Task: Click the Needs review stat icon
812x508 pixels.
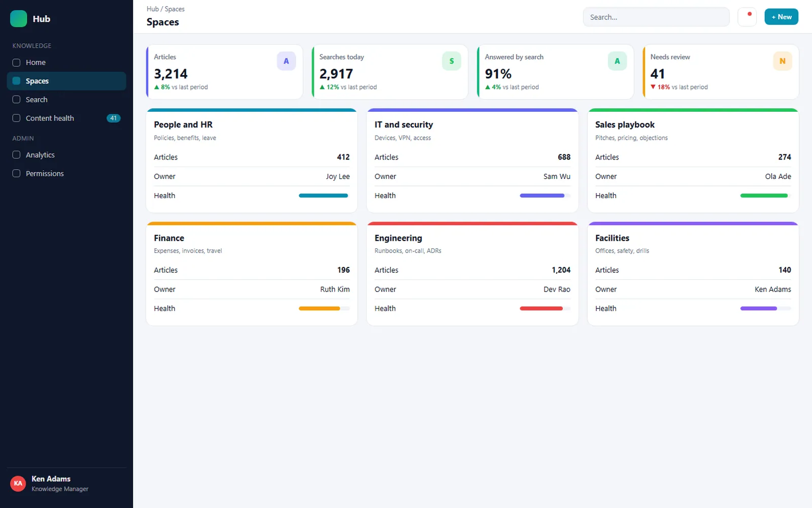Action: click(x=783, y=61)
